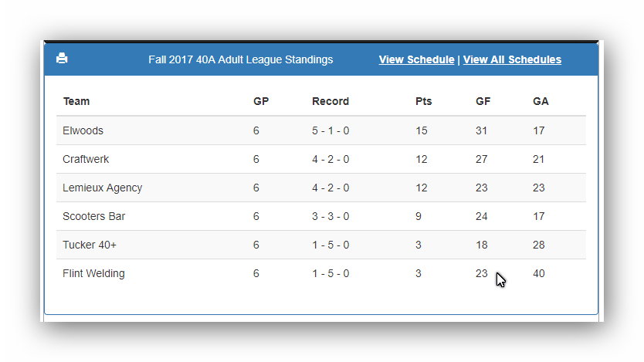644x362 pixels.
Task: Click the printer icon in the header
Action: (62, 59)
